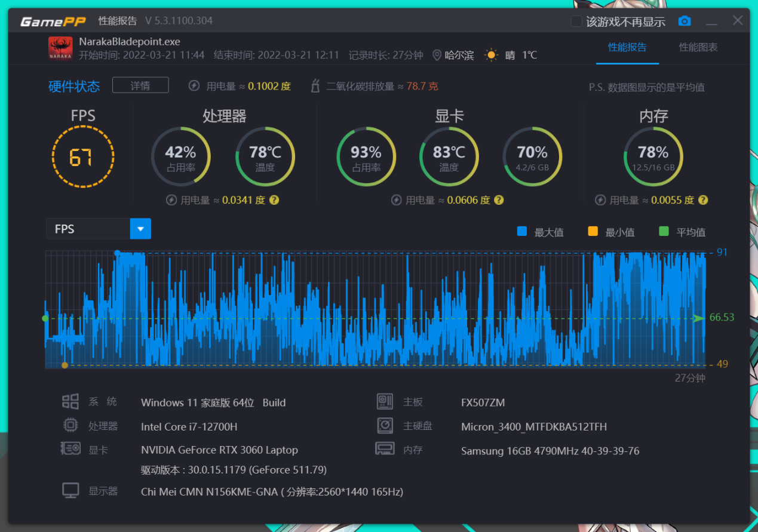Click power icon beside memory 用电量
Viewport: 758px width, 532px height.
[600, 200]
